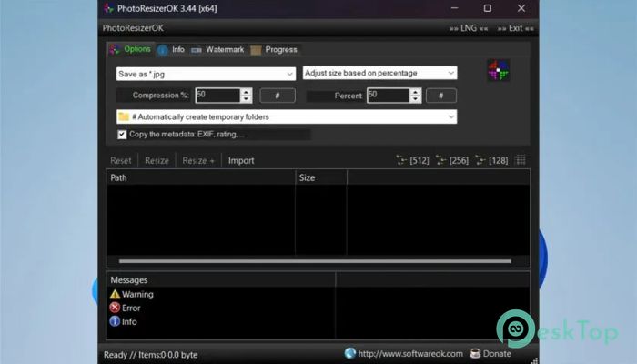Click the PhotoResizerOK logo icon
Viewport: 637px width, 364px height.
(499, 70)
